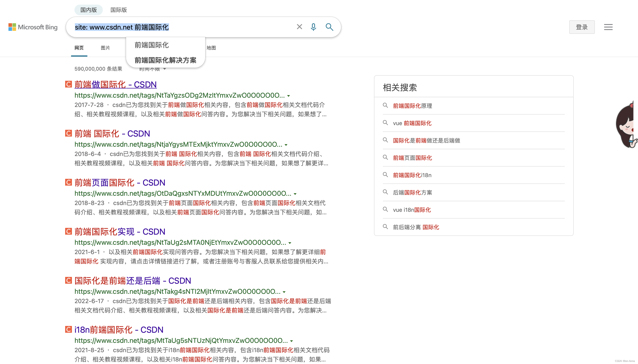Open result 前端国际化实现 - CSDN

point(120,231)
